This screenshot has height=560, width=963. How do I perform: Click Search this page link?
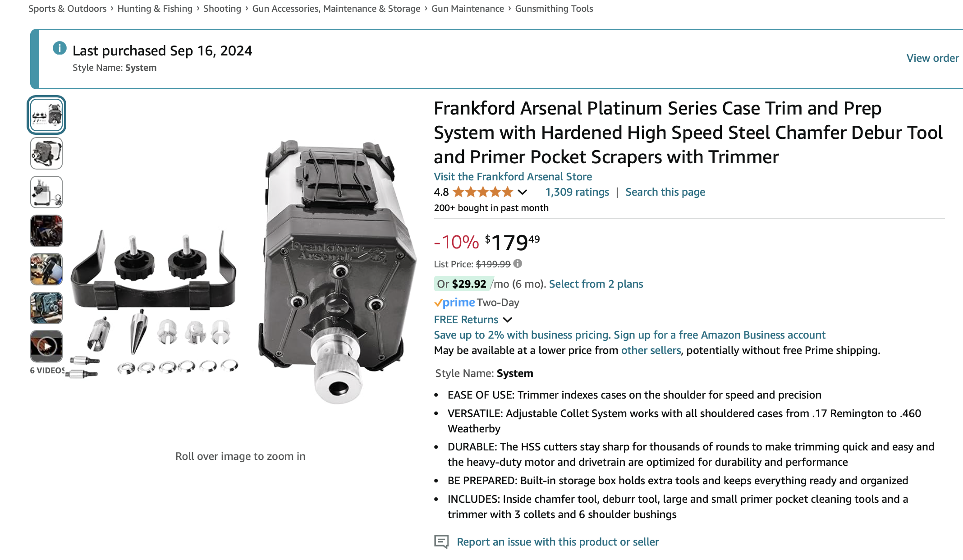(x=665, y=192)
